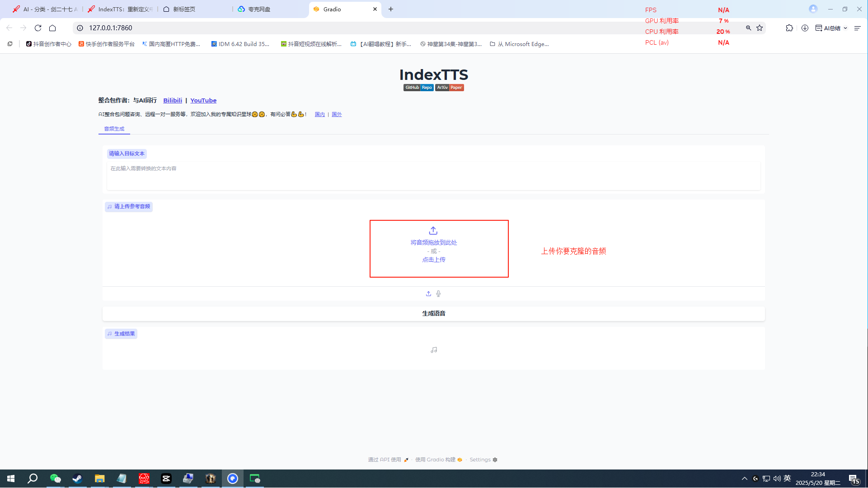Select the small upload source icon below dropzone
The height and width of the screenshot is (488, 868).
428,294
